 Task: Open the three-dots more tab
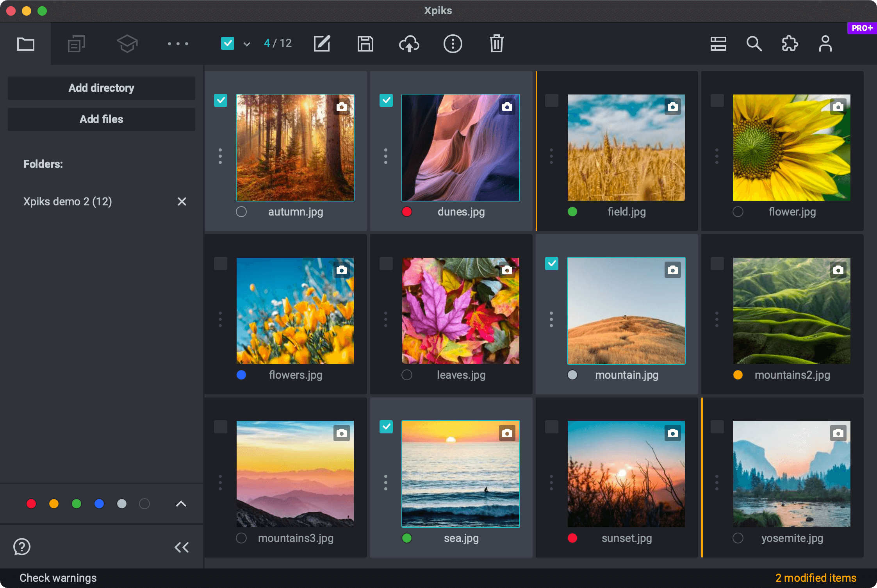coord(178,44)
